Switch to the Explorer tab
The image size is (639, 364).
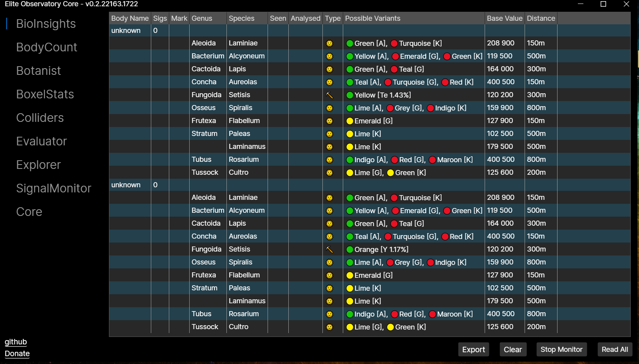[38, 165]
